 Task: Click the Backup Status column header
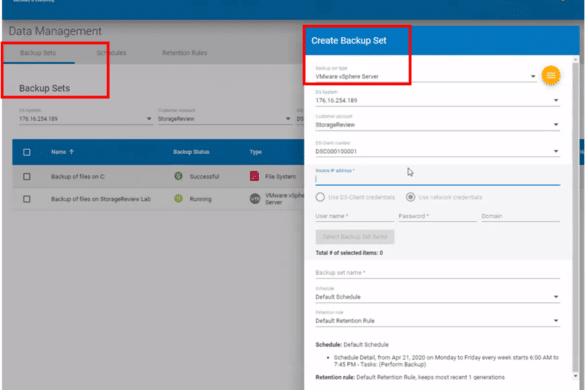[x=191, y=152]
